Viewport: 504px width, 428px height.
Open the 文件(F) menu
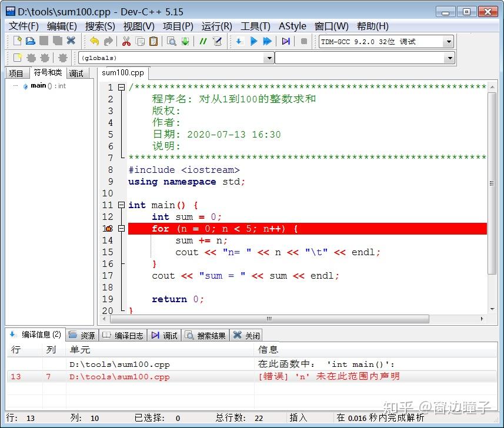pyautogui.click(x=24, y=26)
